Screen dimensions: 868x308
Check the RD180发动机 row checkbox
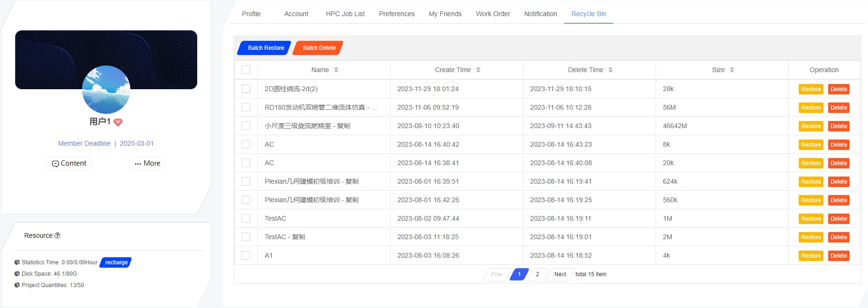[x=246, y=107]
